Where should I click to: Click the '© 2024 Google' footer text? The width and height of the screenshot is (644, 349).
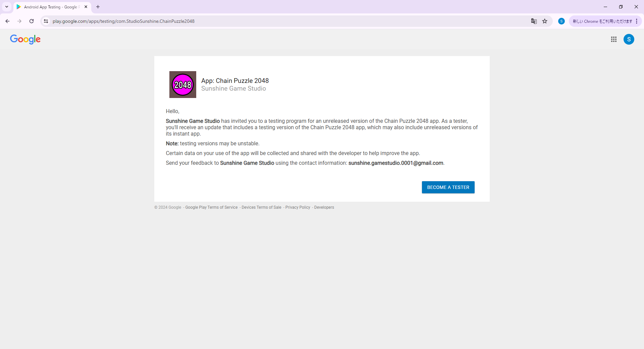point(168,207)
